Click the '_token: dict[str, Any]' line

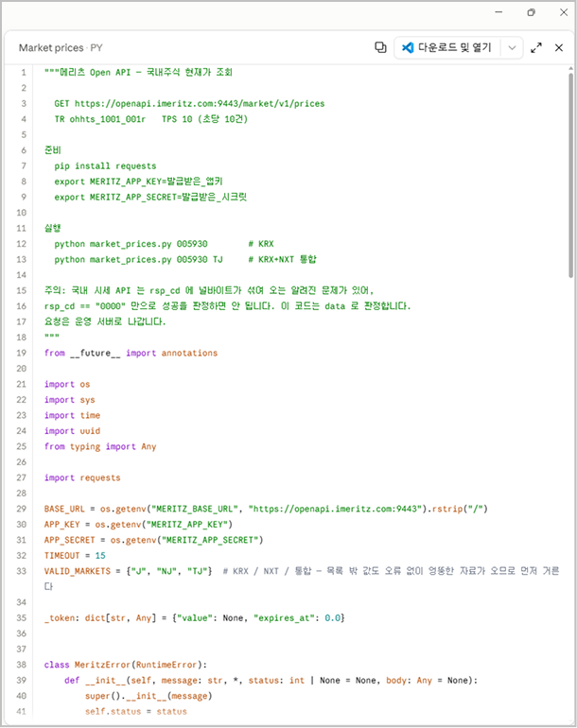click(195, 618)
